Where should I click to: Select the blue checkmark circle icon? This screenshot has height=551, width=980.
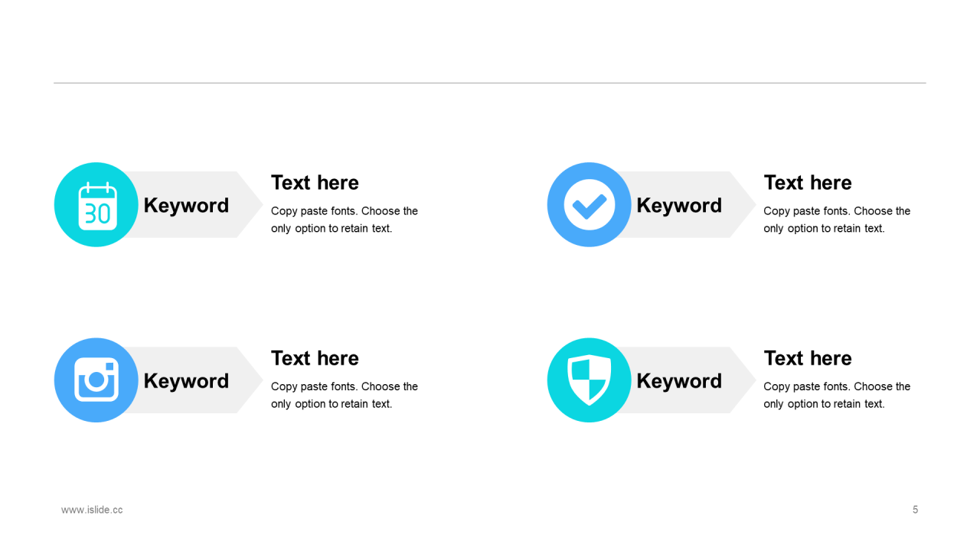click(590, 205)
